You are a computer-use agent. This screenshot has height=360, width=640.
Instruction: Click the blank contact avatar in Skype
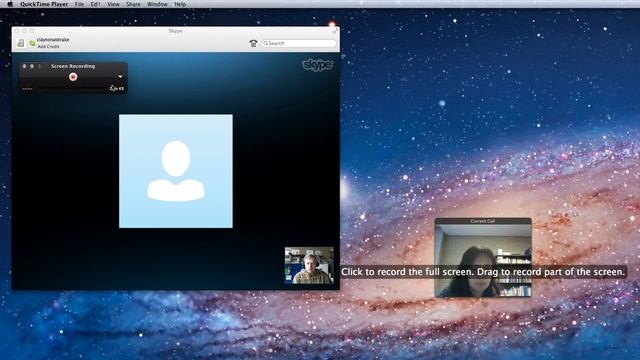[176, 171]
